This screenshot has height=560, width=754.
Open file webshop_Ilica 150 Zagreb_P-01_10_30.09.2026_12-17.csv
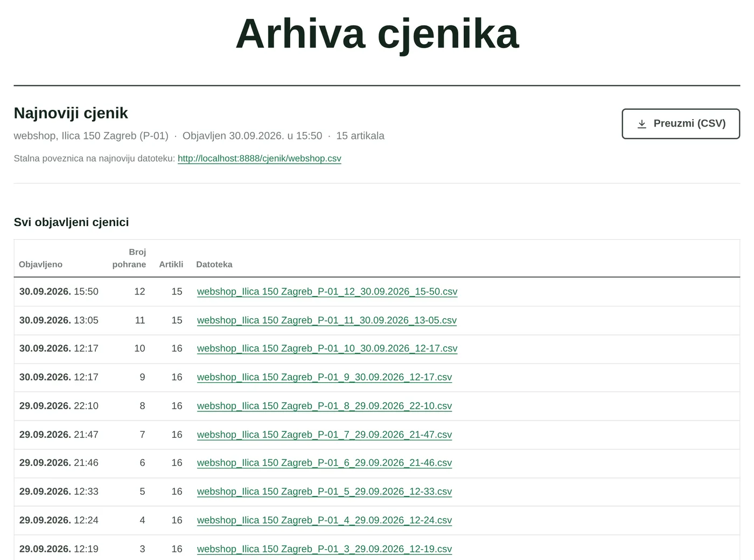click(x=327, y=348)
